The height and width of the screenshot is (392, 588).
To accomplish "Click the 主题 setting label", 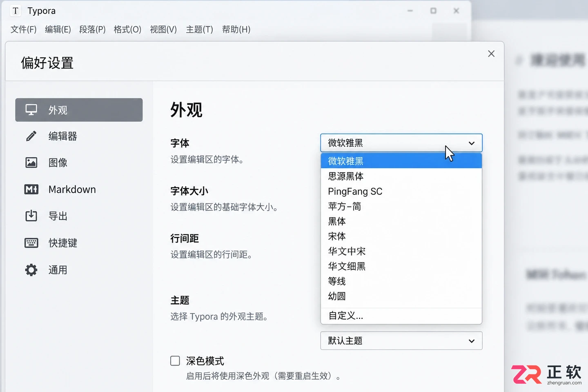I will point(180,301).
